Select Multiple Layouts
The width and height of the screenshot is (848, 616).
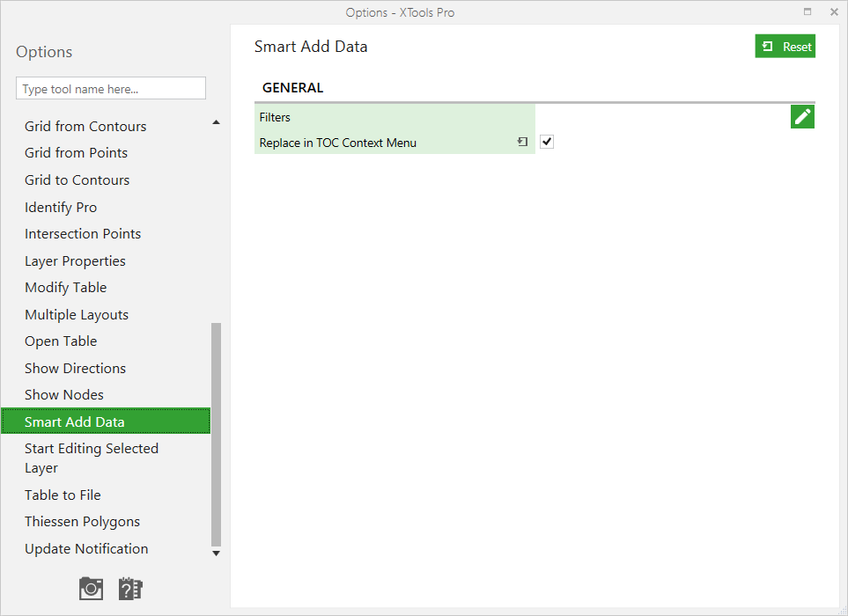77,314
